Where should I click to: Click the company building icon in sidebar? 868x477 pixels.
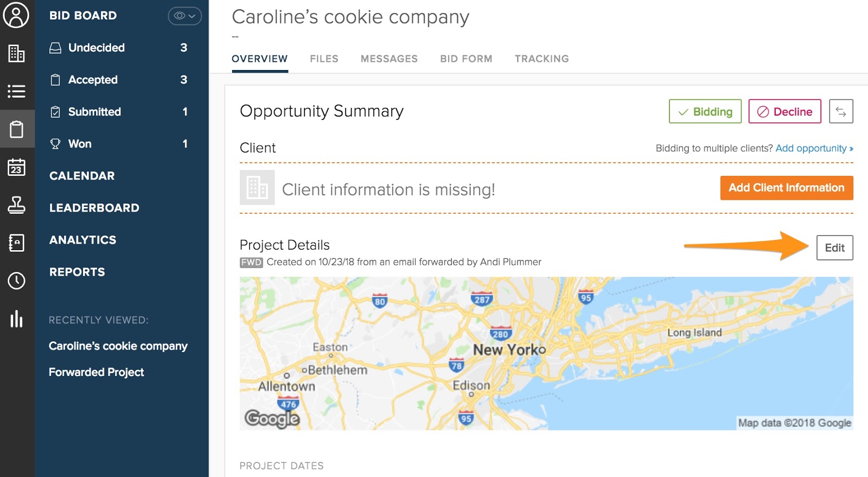(x=16, y=53)
